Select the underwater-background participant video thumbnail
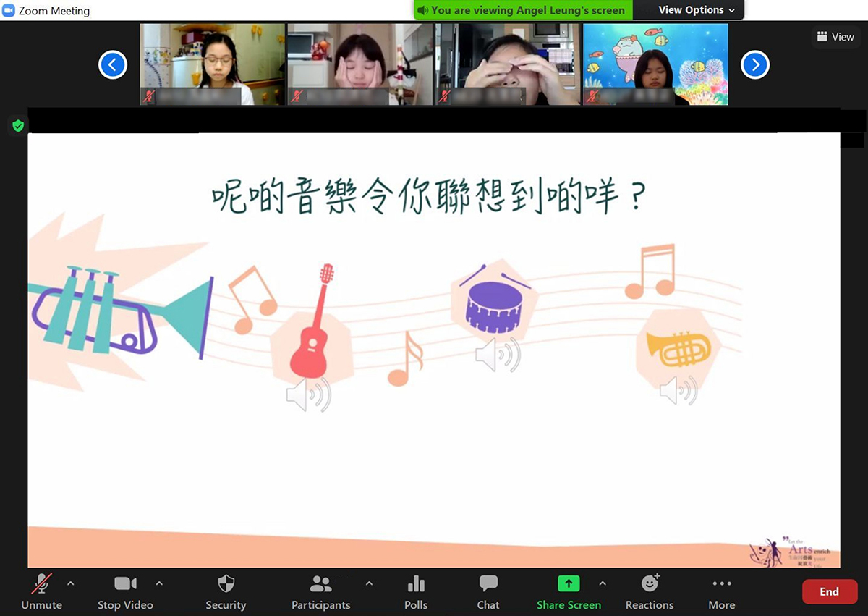The height and width of the screenshot is (616, 868). (655, 64)
